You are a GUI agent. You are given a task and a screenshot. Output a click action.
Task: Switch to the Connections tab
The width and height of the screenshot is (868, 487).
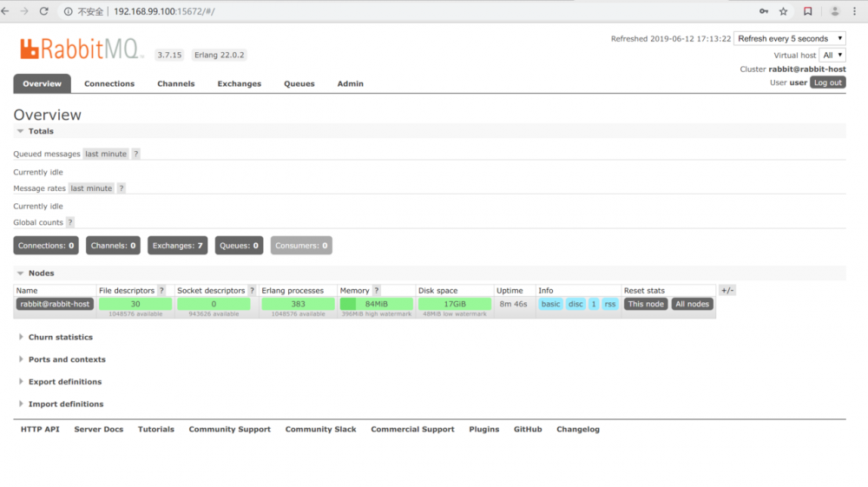click(x=109, y=83)
